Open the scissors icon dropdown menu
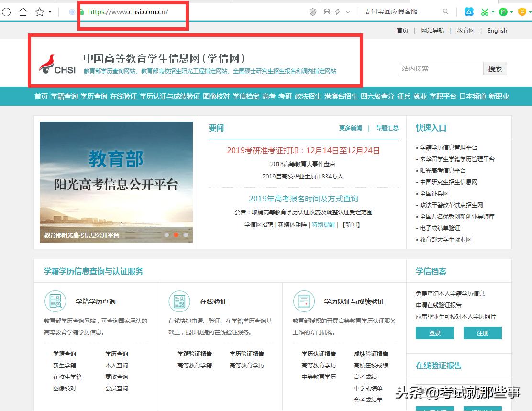532x411 pixels. click(x=493, y=12)
